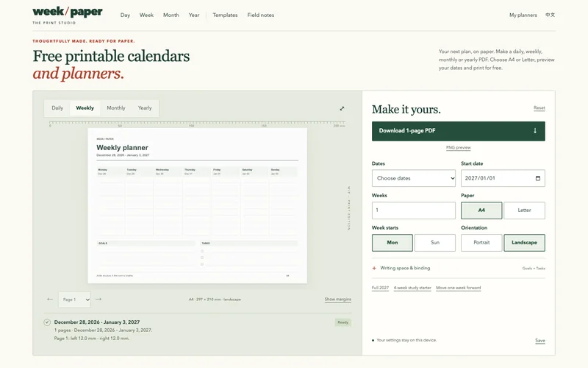Viewport: 588px width, 368px height.
Task: Open My planners link
Action: [523, 15]
